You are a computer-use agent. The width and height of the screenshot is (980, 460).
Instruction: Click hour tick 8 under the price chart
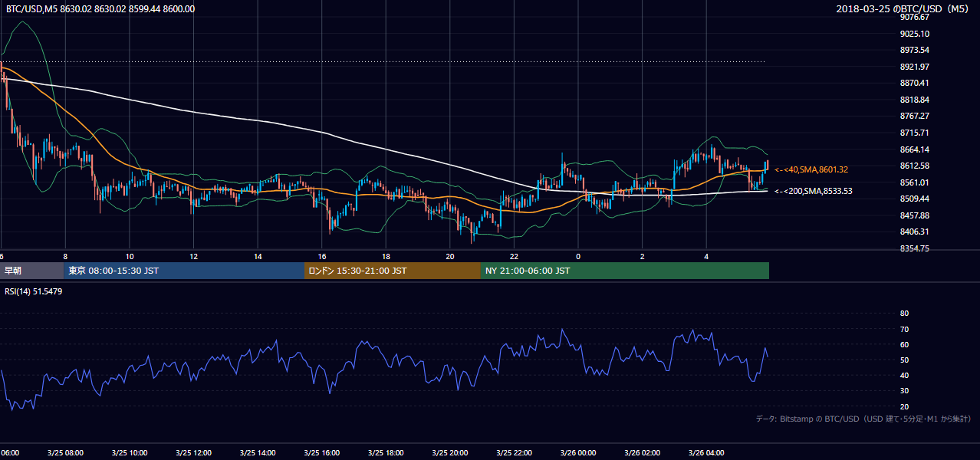[65, 257]
